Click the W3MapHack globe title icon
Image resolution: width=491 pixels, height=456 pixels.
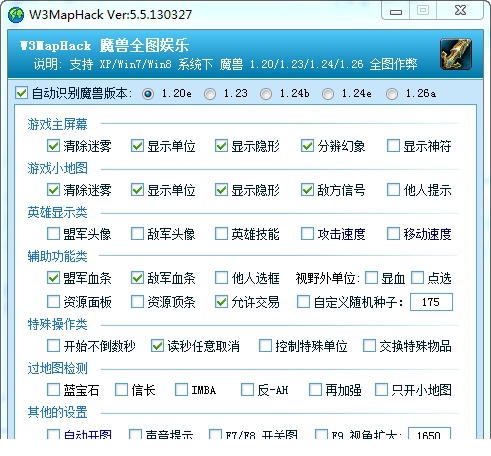tap(16, 15)
